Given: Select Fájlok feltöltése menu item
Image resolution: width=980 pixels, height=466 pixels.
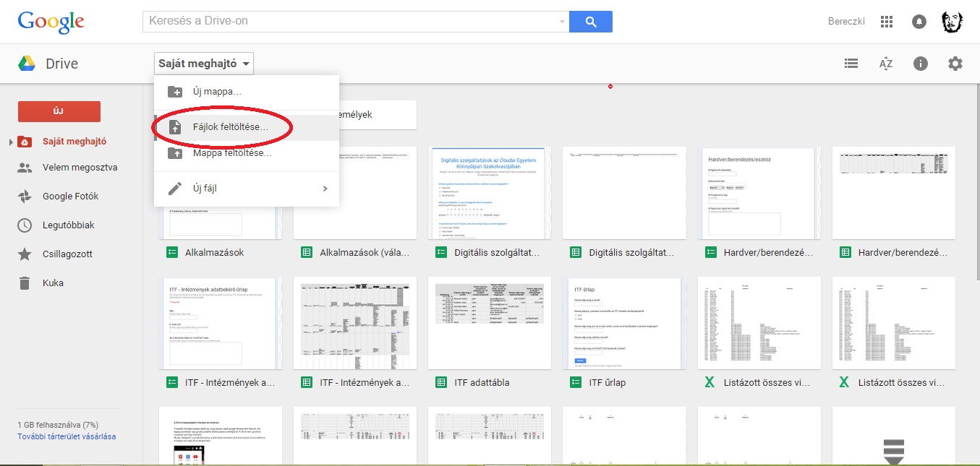Looking at the screenshot, I should pyautogui.click(x=230, y=127).
